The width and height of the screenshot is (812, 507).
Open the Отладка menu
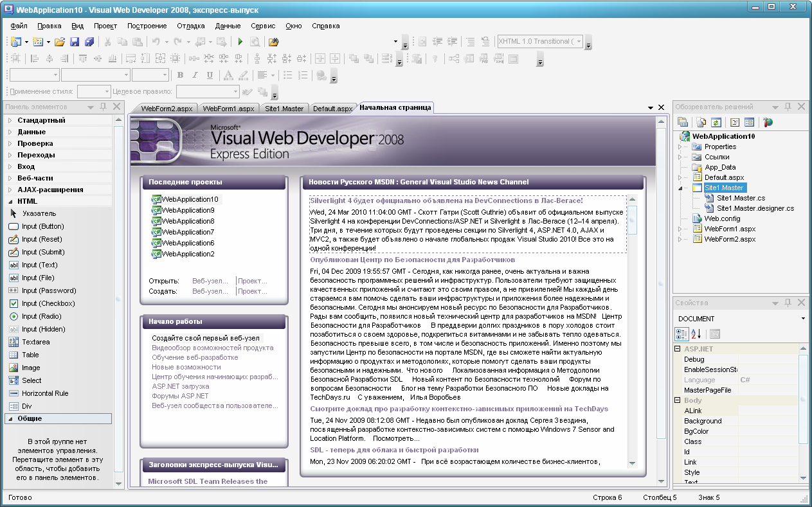[x=191, y=26]
